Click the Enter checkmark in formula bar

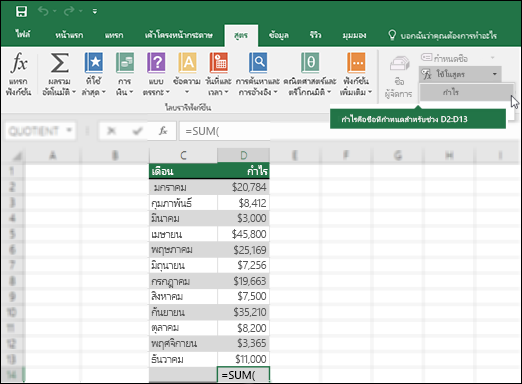(x=137, y=131)
